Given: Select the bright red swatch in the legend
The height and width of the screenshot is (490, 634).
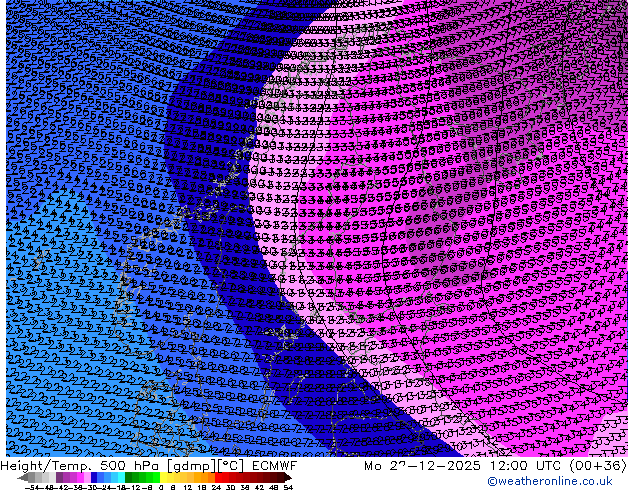Looking at the screenshot, I should (x=218, y=477).
